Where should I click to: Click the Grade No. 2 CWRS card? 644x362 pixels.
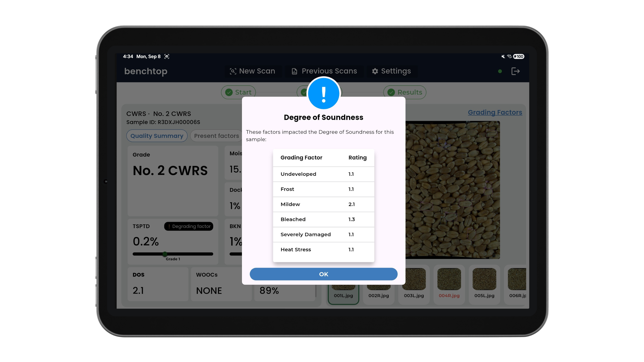pyautogui.click(x=173, y=181)
